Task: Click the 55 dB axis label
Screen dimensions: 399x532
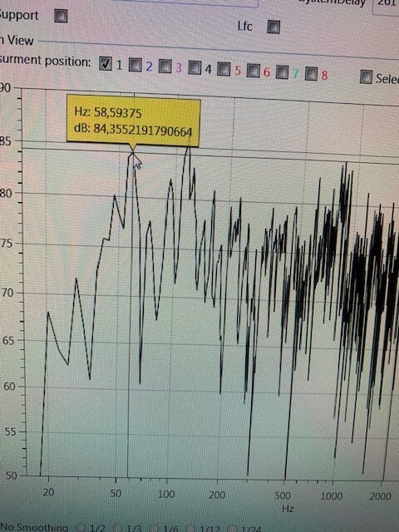Action: (x=10, y=431)
